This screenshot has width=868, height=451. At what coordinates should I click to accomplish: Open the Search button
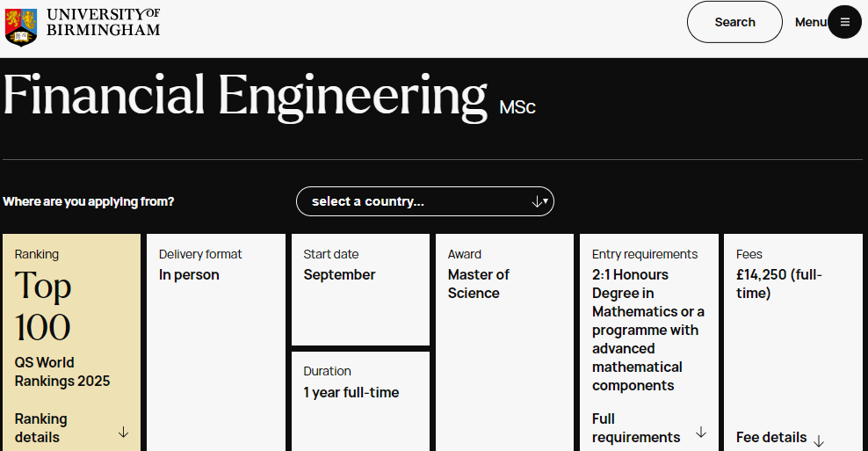tap(734, 22)
